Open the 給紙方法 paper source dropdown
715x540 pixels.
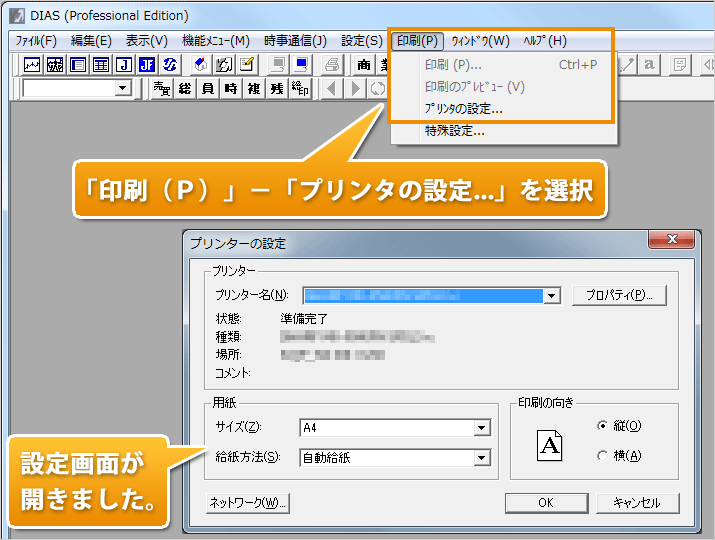tap(482, 458)
